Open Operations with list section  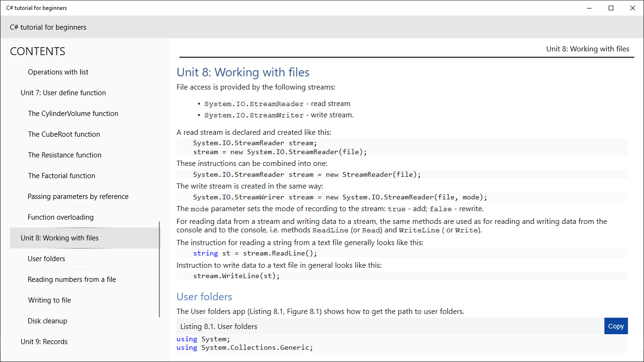point(58,72)
